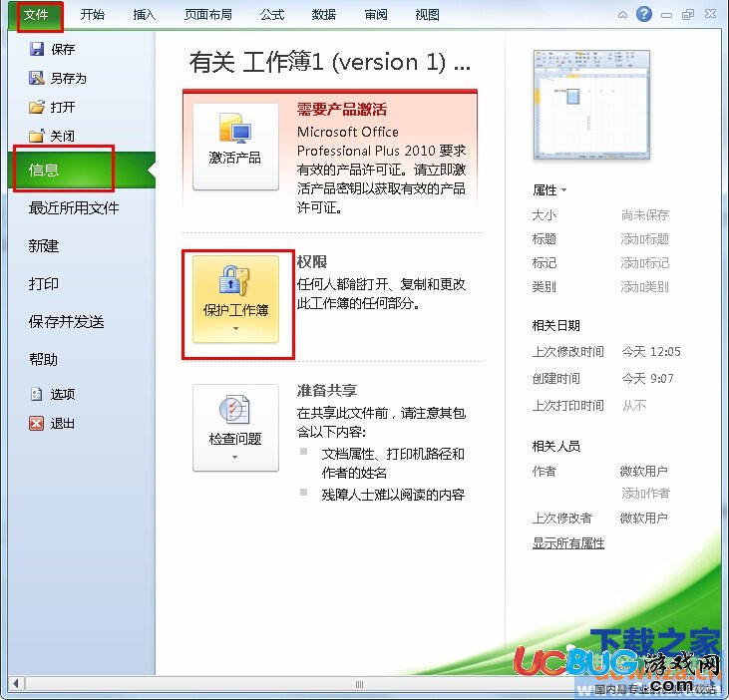Click the 相关日期 heading
729x700 pixels.
(556, 325)
